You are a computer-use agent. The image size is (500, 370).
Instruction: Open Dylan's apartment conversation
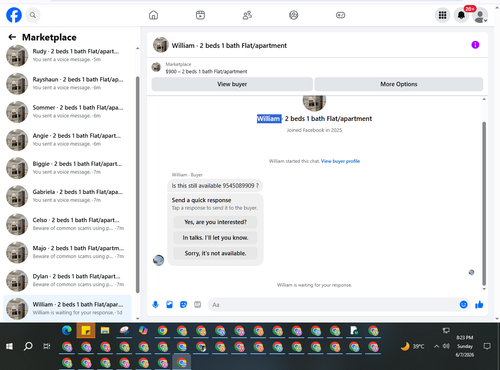(x=67, y=280)
